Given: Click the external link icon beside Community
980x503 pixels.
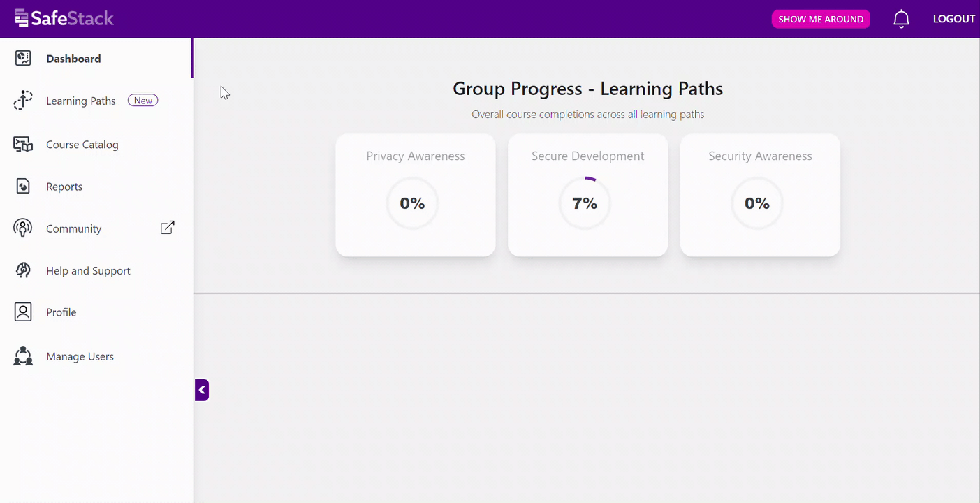Looking at the screenshot, I should pyautogui.click(x=167, y=227).
